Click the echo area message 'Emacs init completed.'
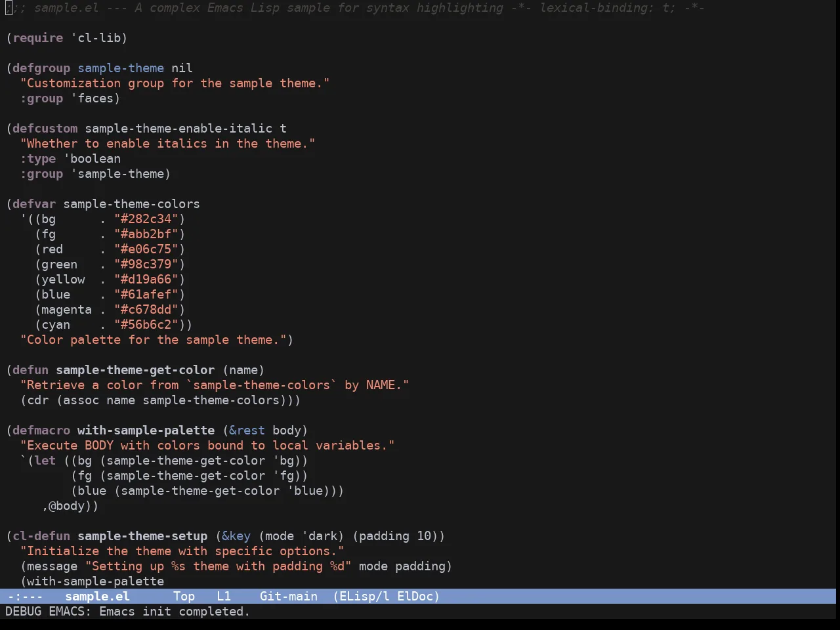840x630 pixels. [x=175, y=611]
